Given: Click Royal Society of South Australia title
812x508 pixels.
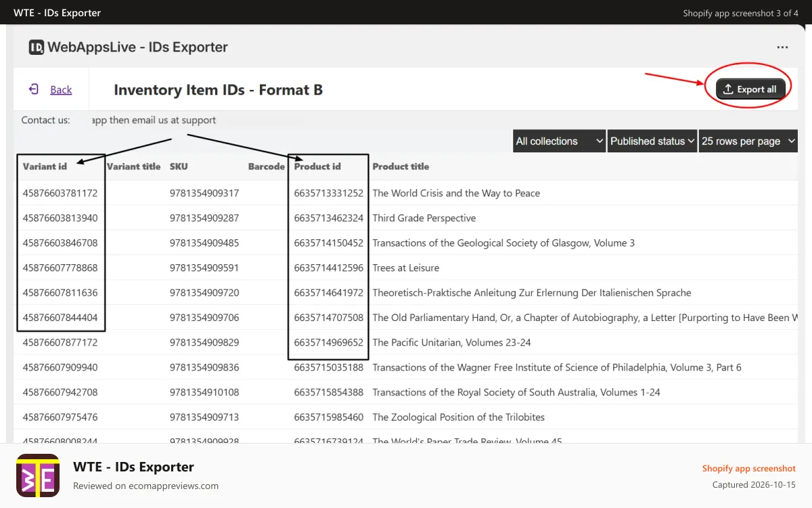Looking at the screenshot, I should 516,391.
